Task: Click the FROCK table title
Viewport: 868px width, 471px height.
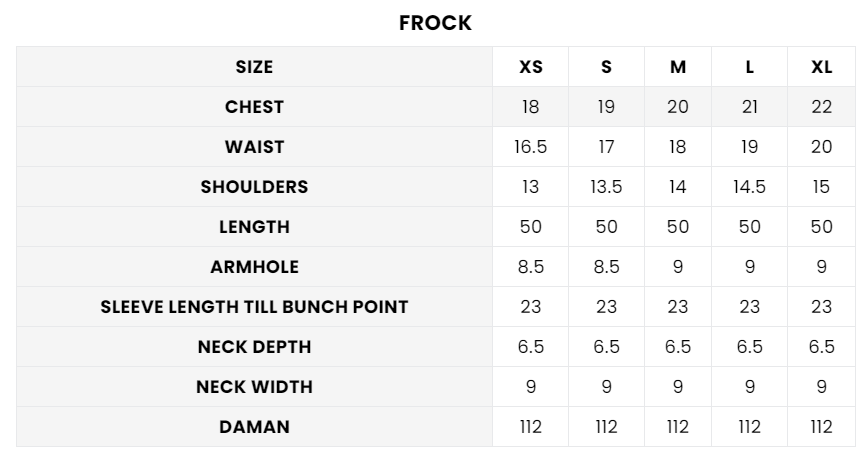Action: pyautogui.click(x=435, y=23)
